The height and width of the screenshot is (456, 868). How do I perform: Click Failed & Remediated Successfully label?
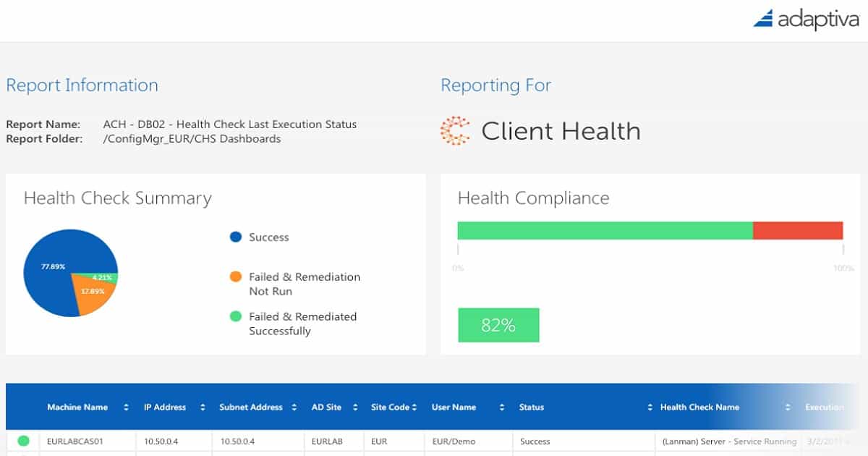coord(303,324)
